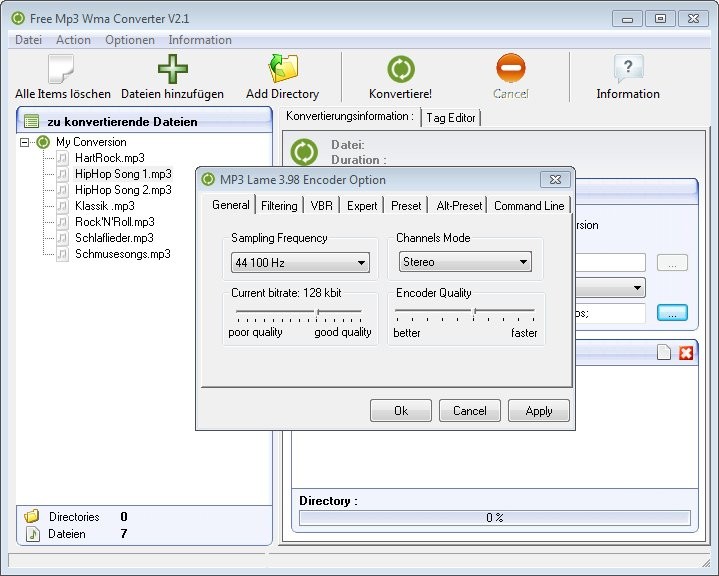Start conversion with the Konvertiere! icon

coord(401,69)
